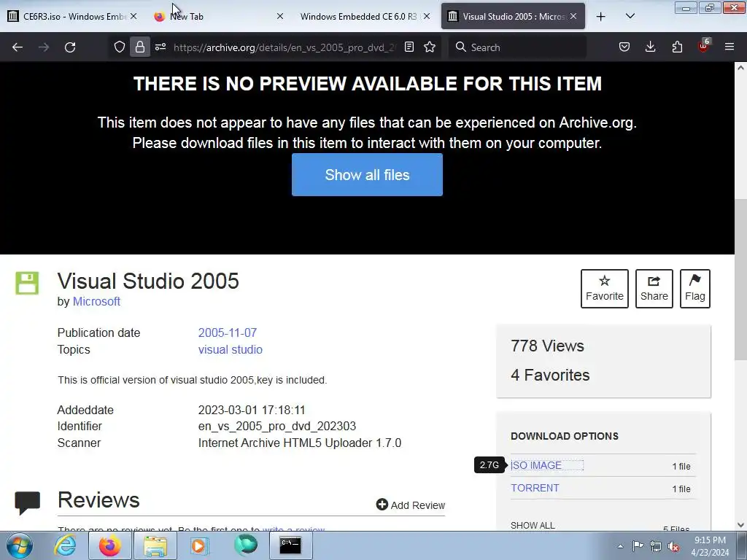Flag this item with Flag button
This screenshot has height=560, width=747.
click(x=695, y=289)
